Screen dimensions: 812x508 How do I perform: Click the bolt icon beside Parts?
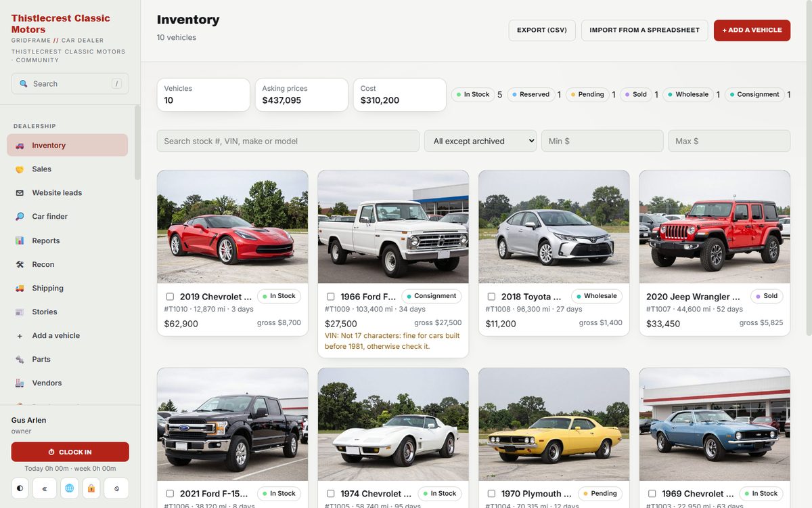[20, 359]
